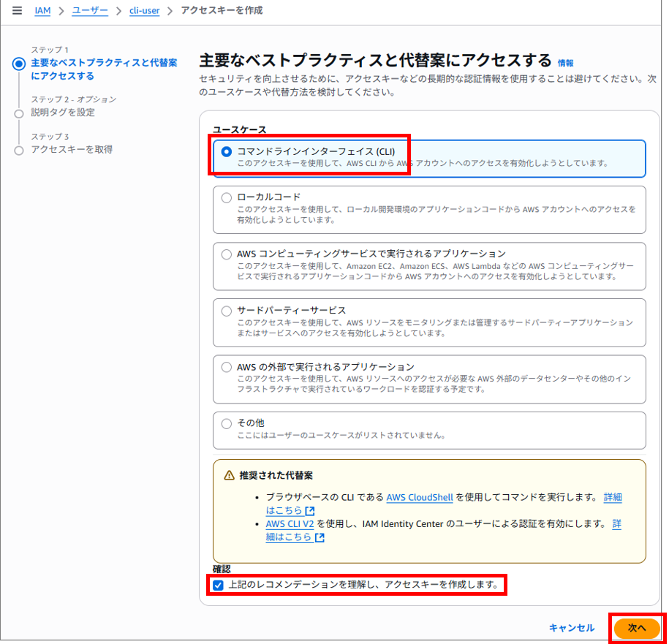Select the その他 radio option

coord(226,423)
